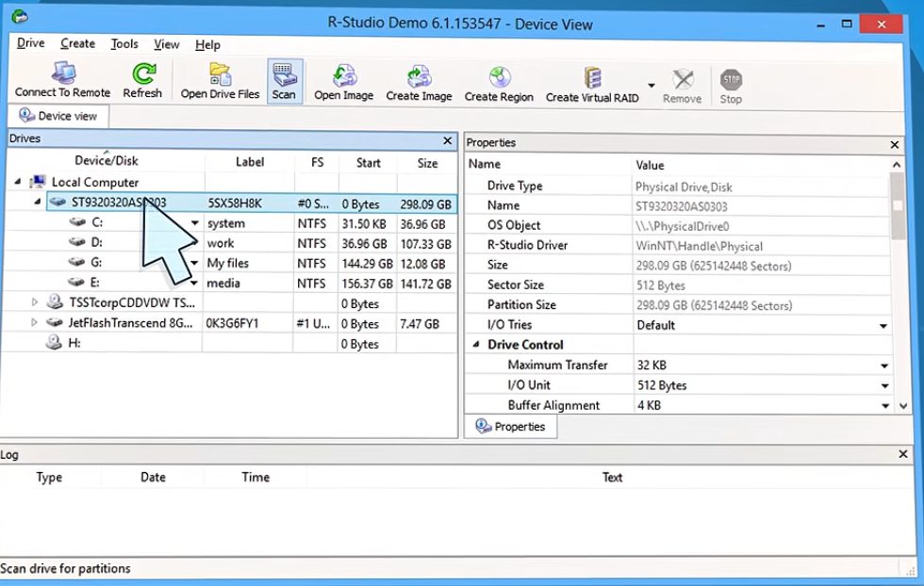Image resolution: width=924 pixels, height=586 pixels.
Task: Select the Device view tab
Action: point(58,116)
